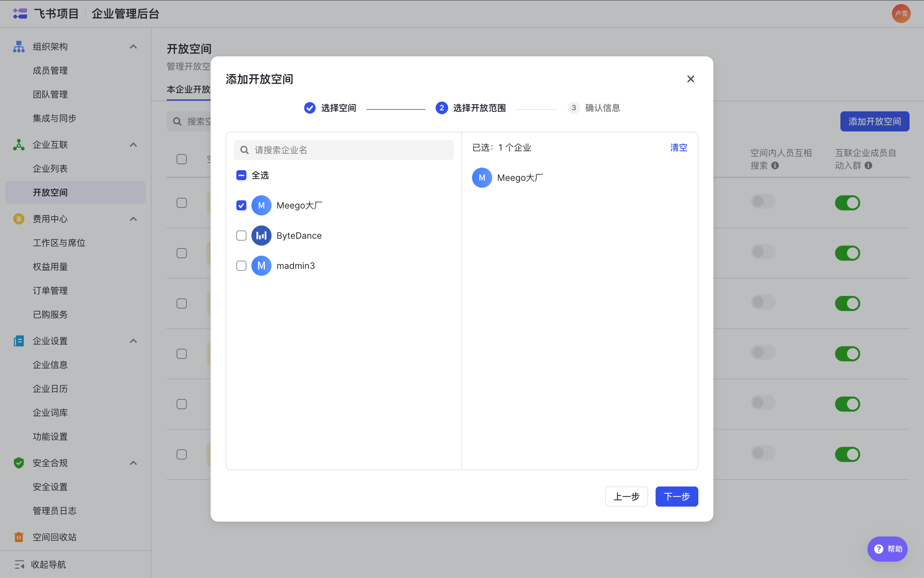Collapse the 企业互联 section
Image resolution: width=924 pixels, height=578 pixels.
[x=133, y=144]
